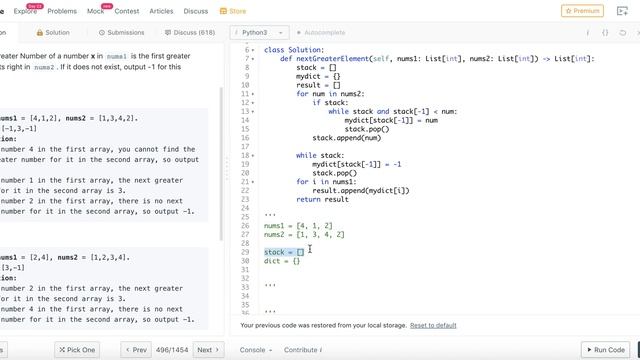Open the Python3 language dropdown
This screenshot has width=640, height=360.
point(259,32)
